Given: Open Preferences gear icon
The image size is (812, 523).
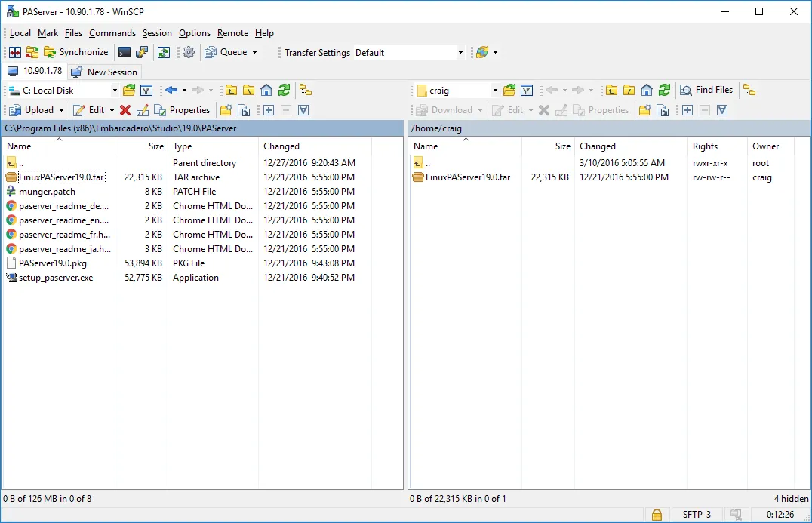Looking at the screenshot, I should pos(189,52).
